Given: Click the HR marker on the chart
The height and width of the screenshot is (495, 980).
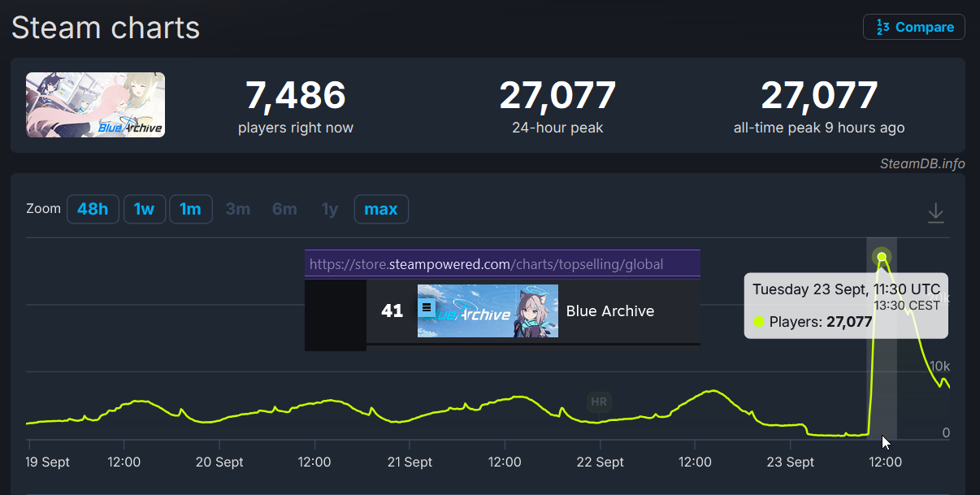Looking at the screenshot, I should pyautogui.click(x=599, y=402).
